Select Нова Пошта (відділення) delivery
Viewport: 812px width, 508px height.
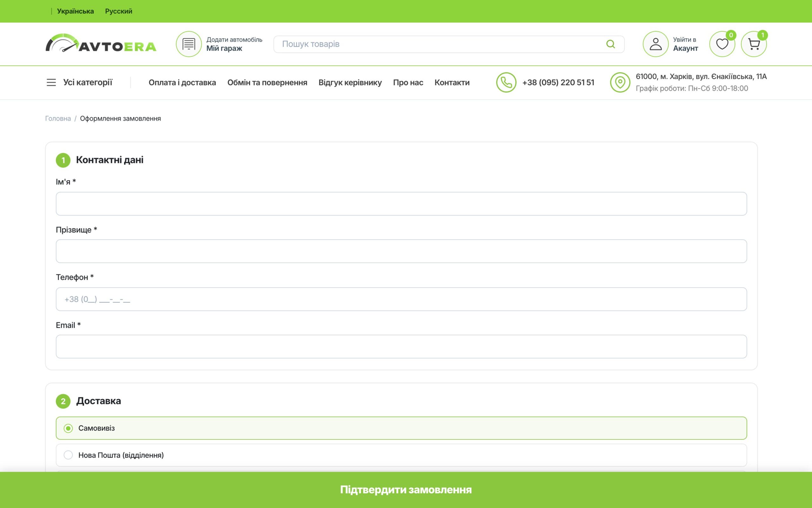pyautogui.click(x=401, y=455)
